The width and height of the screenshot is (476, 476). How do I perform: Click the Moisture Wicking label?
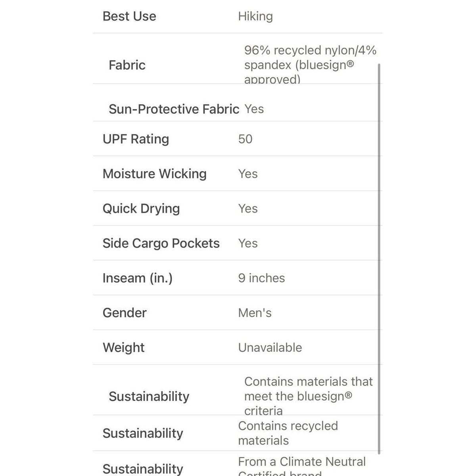point(154,174)
